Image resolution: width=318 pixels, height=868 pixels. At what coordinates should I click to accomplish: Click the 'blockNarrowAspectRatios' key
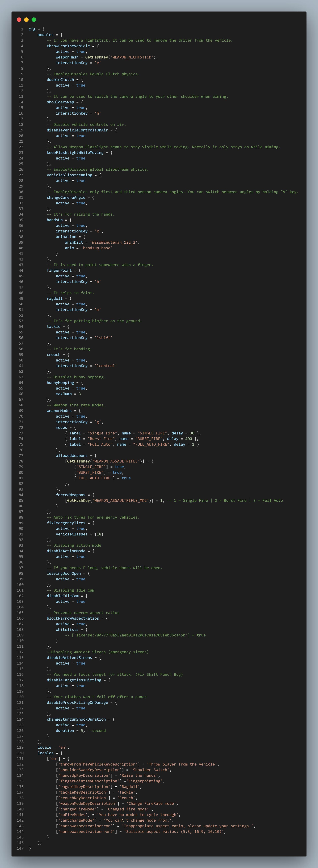[73, 618]
